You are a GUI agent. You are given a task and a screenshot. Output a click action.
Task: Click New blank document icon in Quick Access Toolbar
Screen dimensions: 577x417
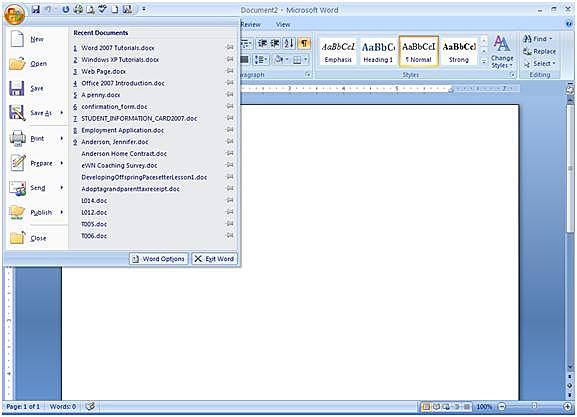115,10
